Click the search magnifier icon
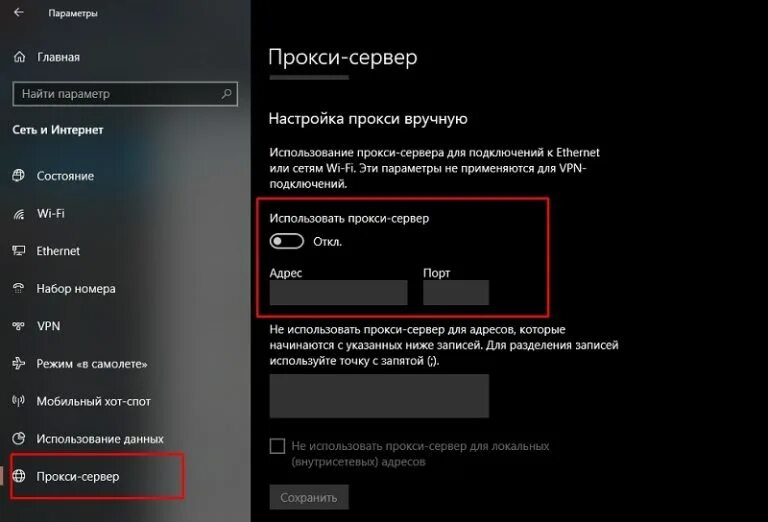Screen dimensions: 768x522 click(226, 94)
